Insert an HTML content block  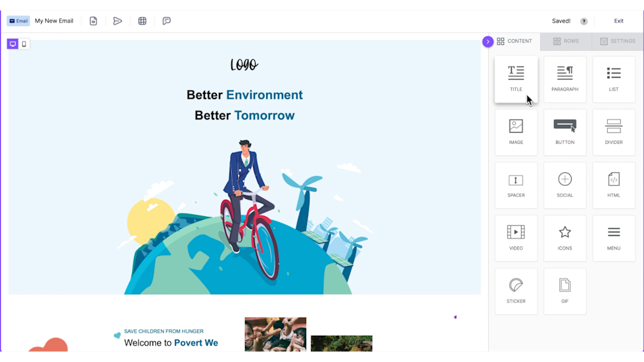613,185
